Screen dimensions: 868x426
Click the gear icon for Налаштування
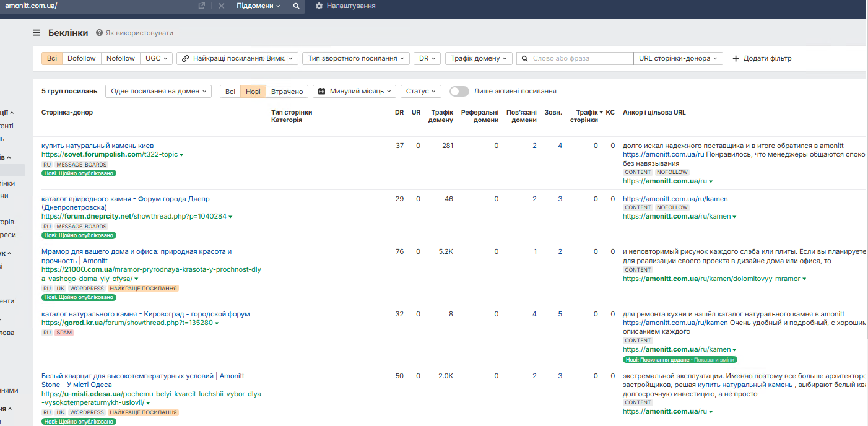[319, 6]
